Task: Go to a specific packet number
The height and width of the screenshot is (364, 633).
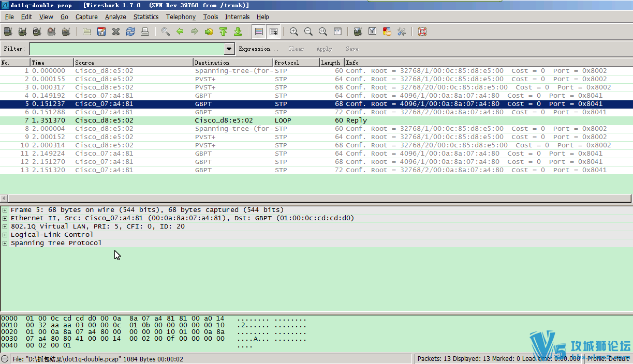Action: [209, 32]
